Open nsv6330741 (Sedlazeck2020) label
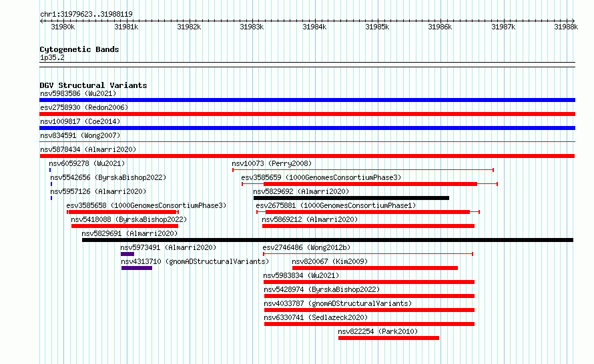 pos(316,317)
